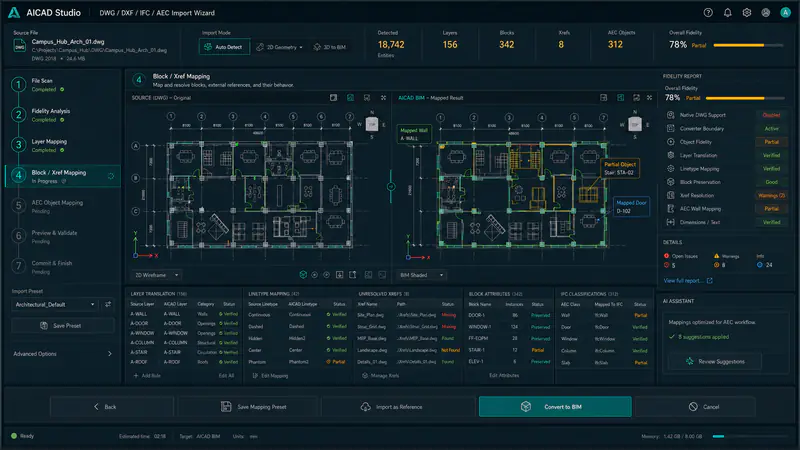Screen dimensions: 800x450
Task: Click Disabled status of Native DWG Support
Action: point(771,115)
